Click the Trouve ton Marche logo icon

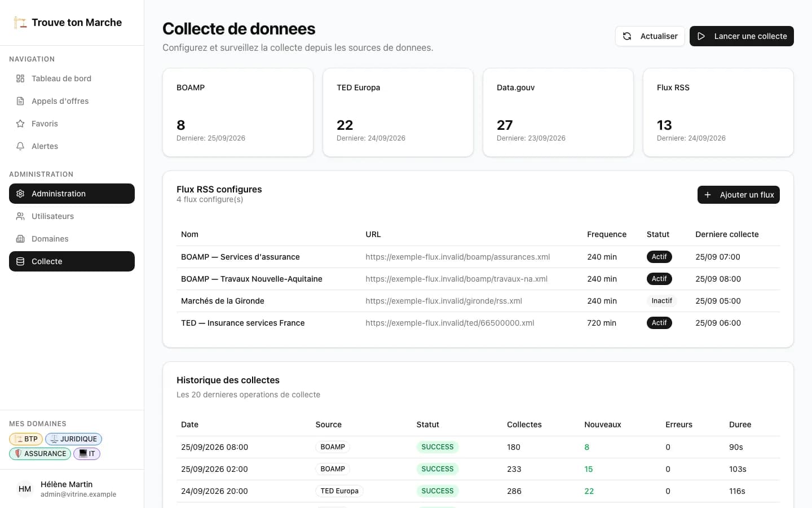[x=20, y=23]
